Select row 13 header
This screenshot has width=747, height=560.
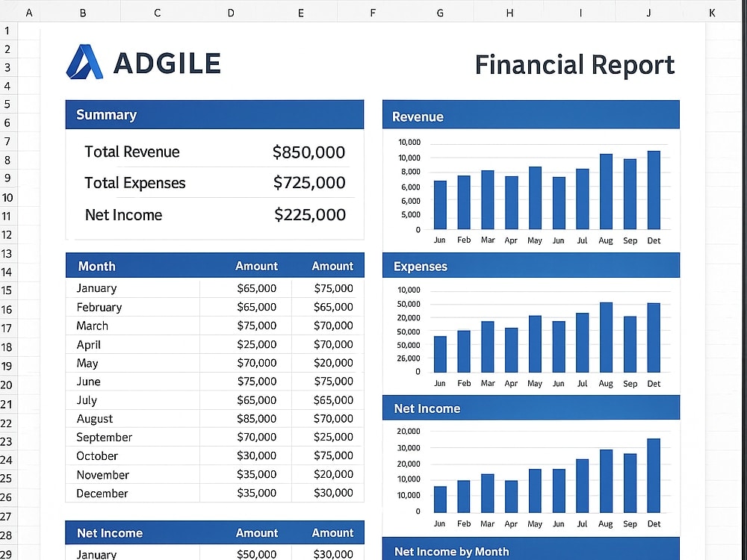pyautogui.click(x=7, y=253)
